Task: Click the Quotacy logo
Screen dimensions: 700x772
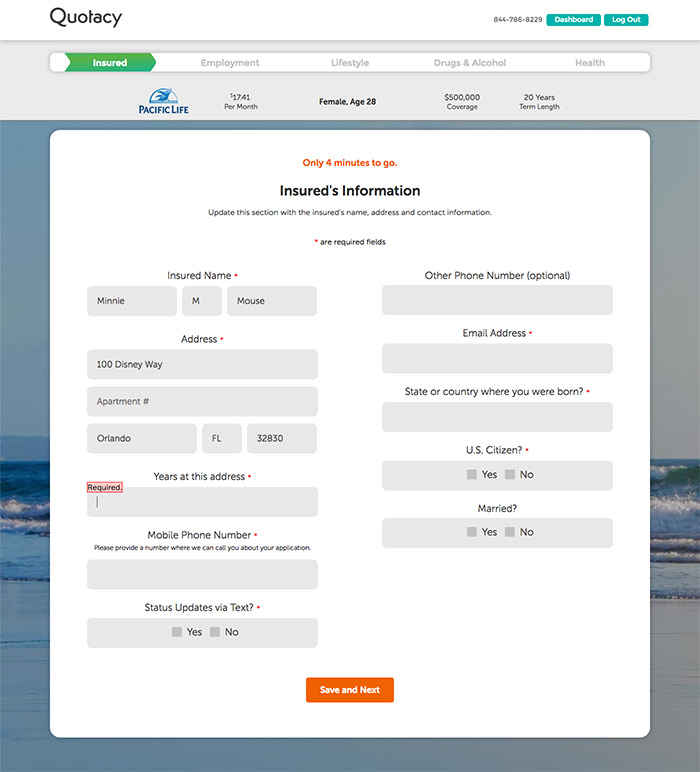Action: pos(86,18)
